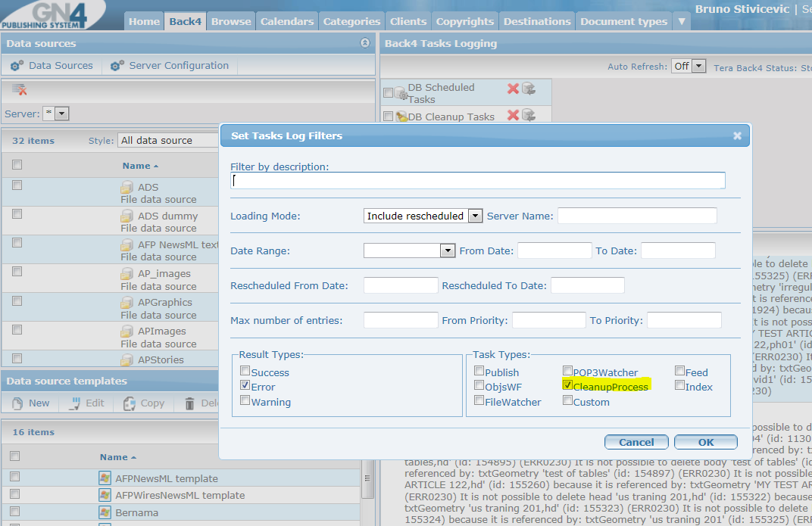Image resolution: width=812 pixels, height=526 pixels.
Task: Open the Data Sources gear item
Action: point(52,66)
